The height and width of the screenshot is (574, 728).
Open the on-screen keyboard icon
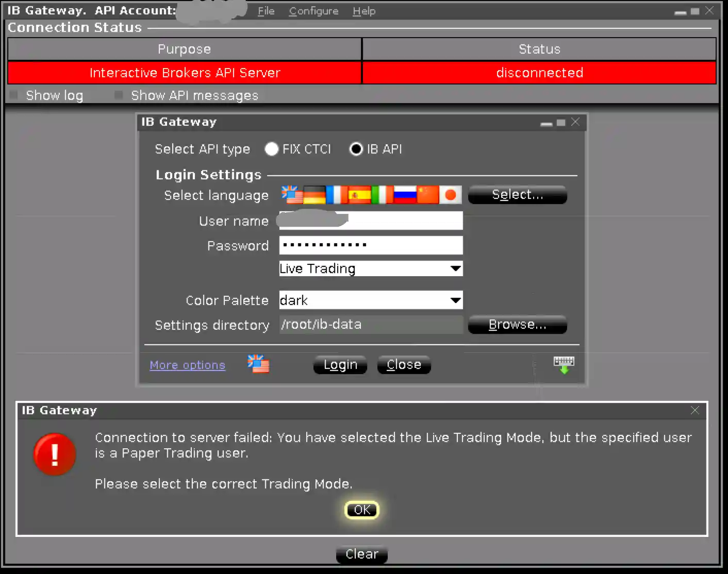(x=564, y=364)
